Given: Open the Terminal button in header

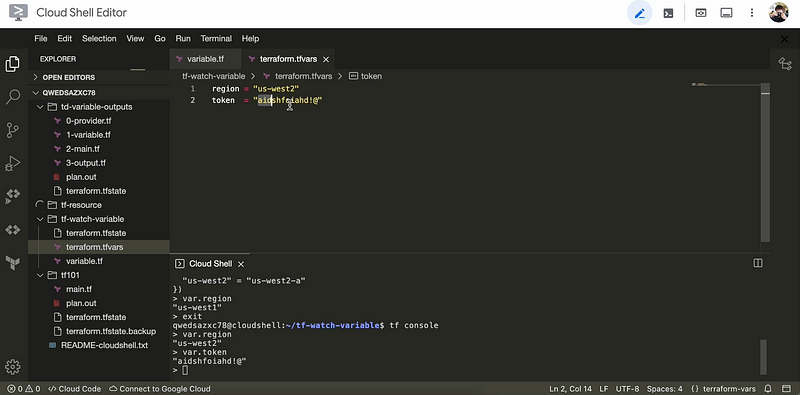Looking at the screenshot, I should click(x=668, y=13).
